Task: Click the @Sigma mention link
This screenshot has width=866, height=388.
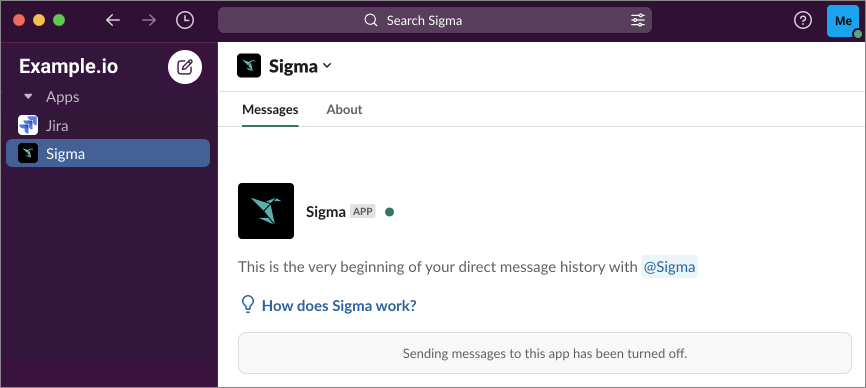Action: pyautogui.click(x=669, y=267)
